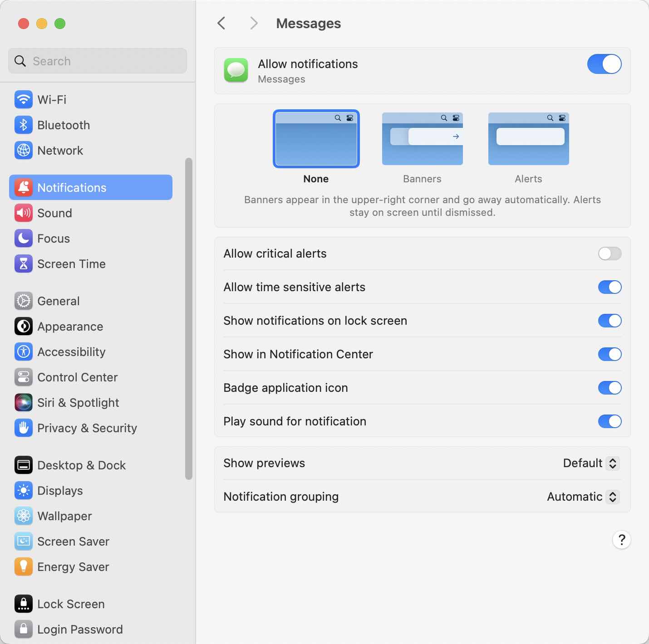The height and width of the screenshot is (644, 649).
Task: Turn off Badge application icon
Action: click(610, 388)
